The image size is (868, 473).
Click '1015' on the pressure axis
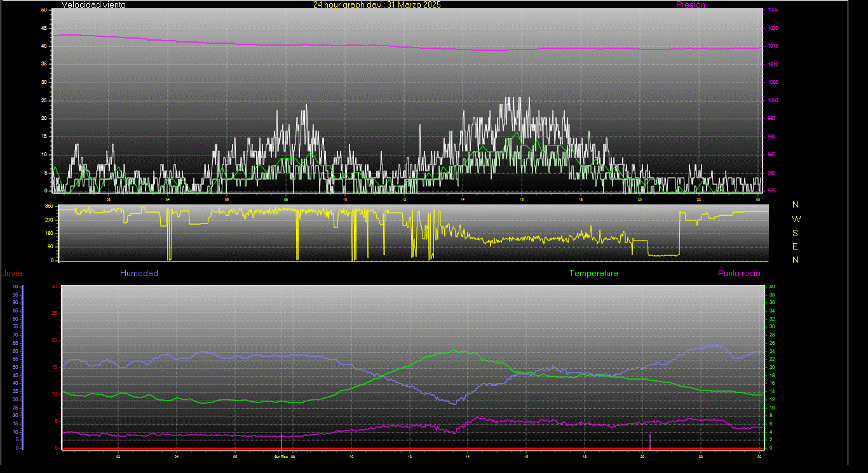(773, 46)
